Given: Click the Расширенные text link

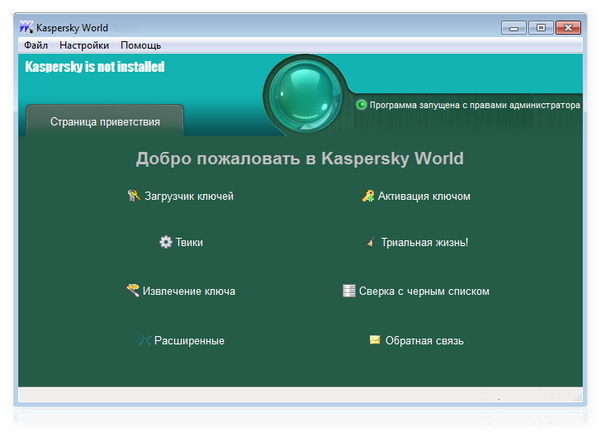Looking at the screenshot, I should (189, 340).
